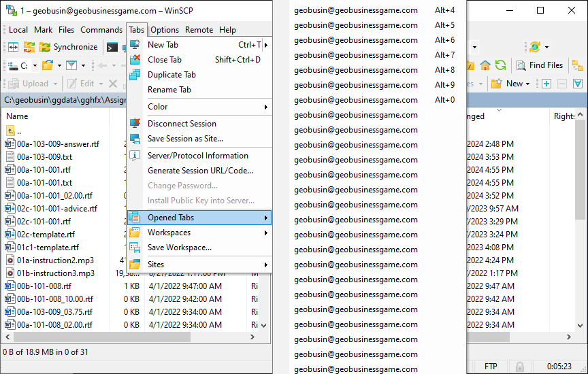
Task: Click the Name column header
Action: 17,116
